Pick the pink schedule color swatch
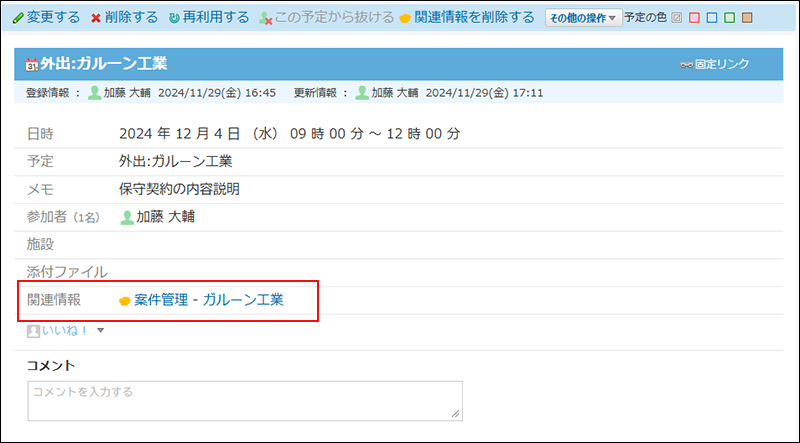800x443 pixels. pos(694,18)
